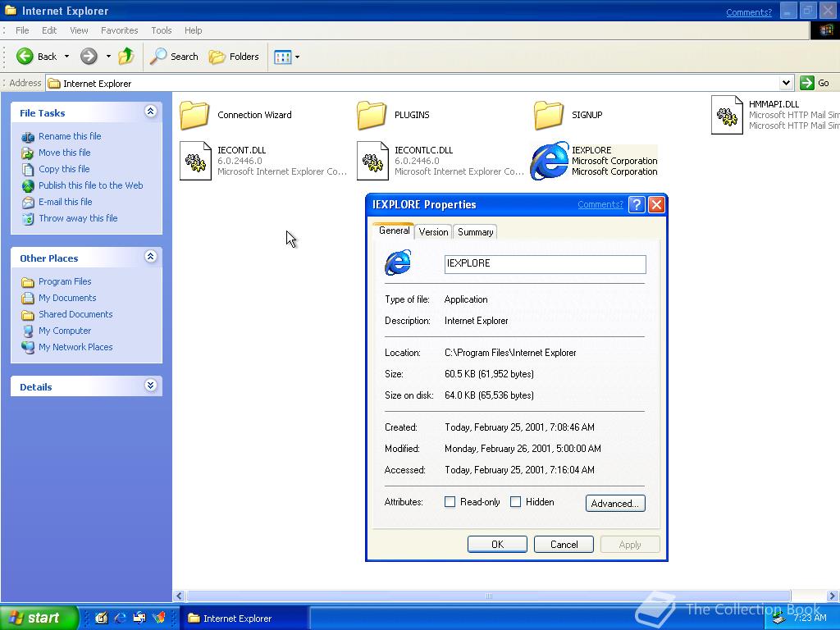
Task: Toggle the Hidden checkbox
Action: 515,502
